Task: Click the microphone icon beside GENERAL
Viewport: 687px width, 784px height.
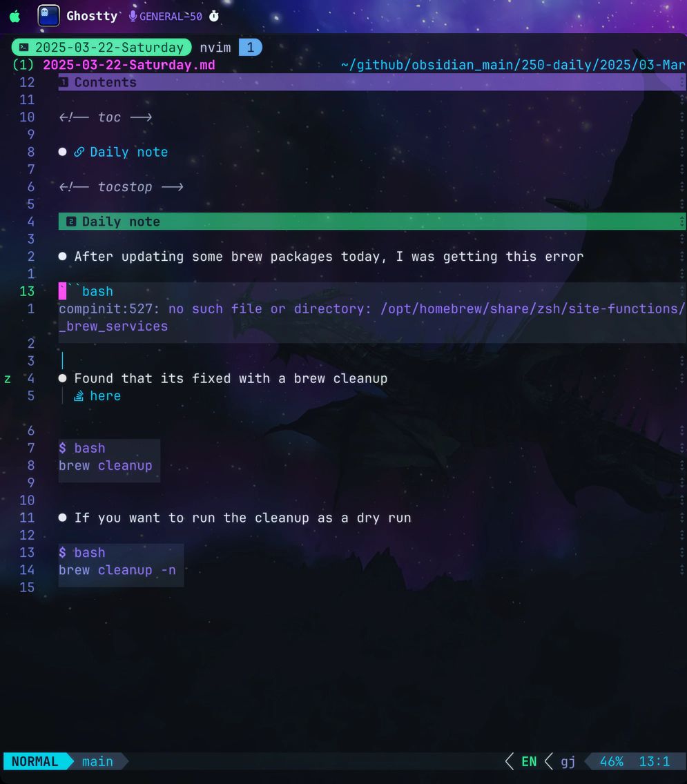Action: [x=133, y=16]
